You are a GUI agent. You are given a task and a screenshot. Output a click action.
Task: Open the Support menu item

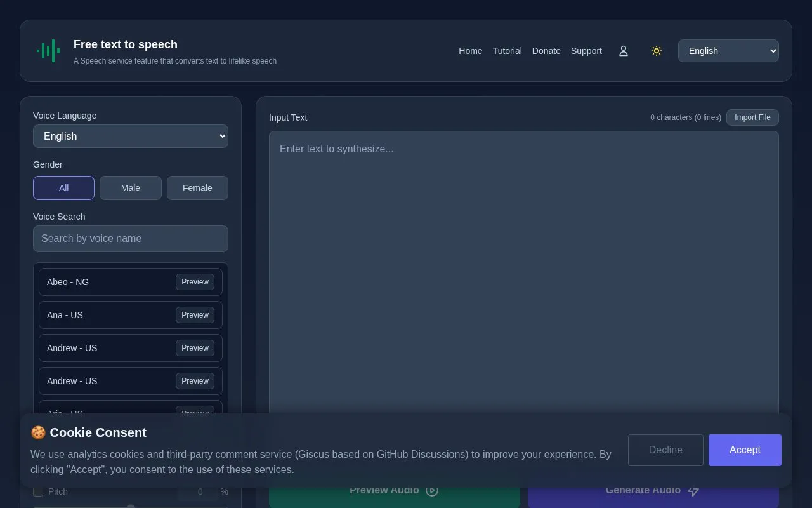pos(586,51)
